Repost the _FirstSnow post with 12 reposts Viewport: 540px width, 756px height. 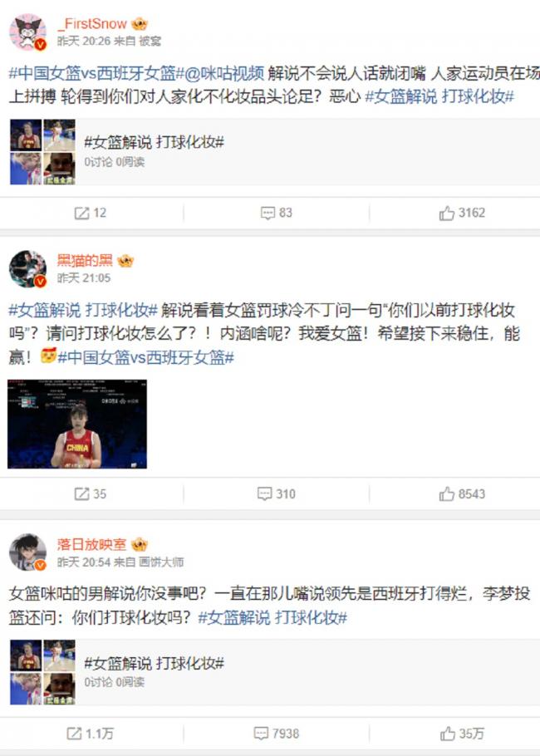tap(91, 213)
